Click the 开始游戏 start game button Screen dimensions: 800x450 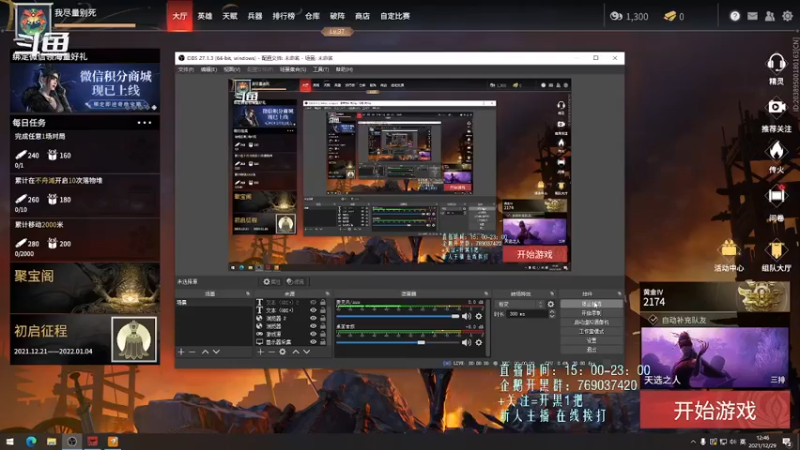click(715, 411)
